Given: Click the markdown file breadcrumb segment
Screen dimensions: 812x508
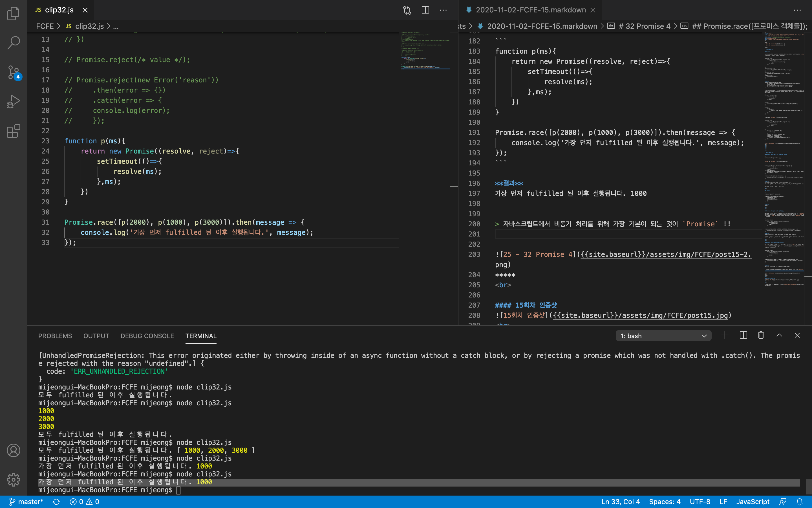Looking at the screenshot, I should coord(538,26).
